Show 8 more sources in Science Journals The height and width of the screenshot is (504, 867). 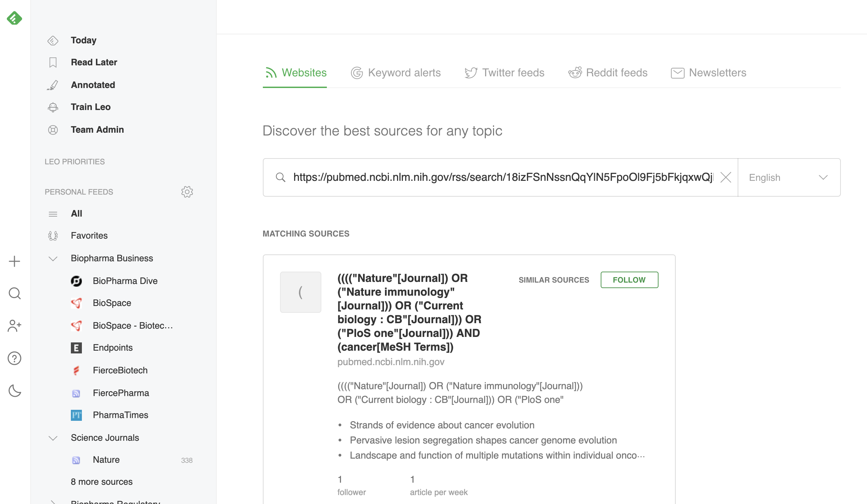click(101, 482)
